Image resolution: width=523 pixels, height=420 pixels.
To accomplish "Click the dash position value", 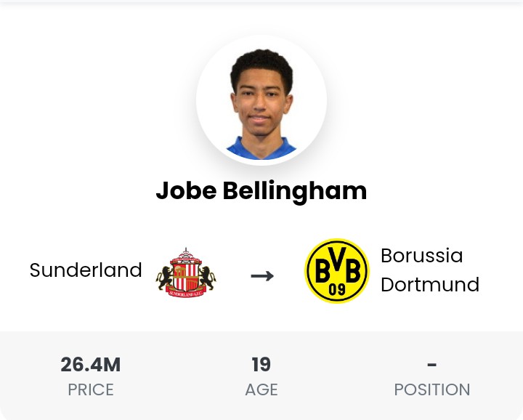I will click(x=432, y=365).
